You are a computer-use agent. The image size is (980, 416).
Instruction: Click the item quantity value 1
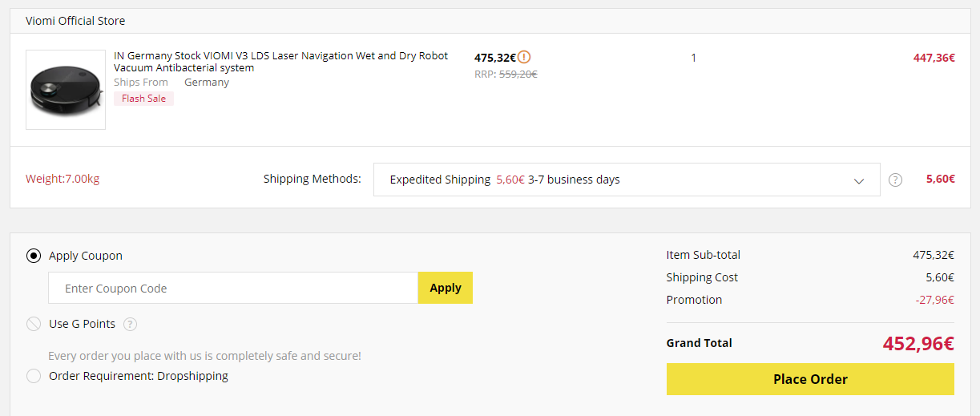pyautogui.click(x=694, y=58)
